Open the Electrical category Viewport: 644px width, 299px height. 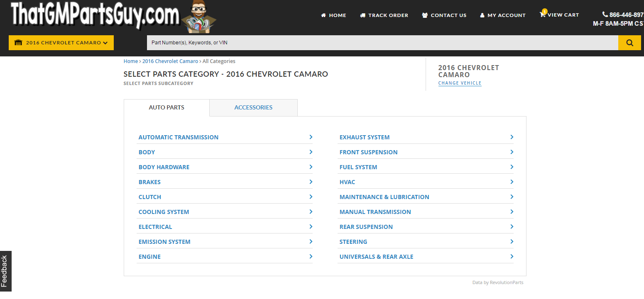tap(225, 226)
